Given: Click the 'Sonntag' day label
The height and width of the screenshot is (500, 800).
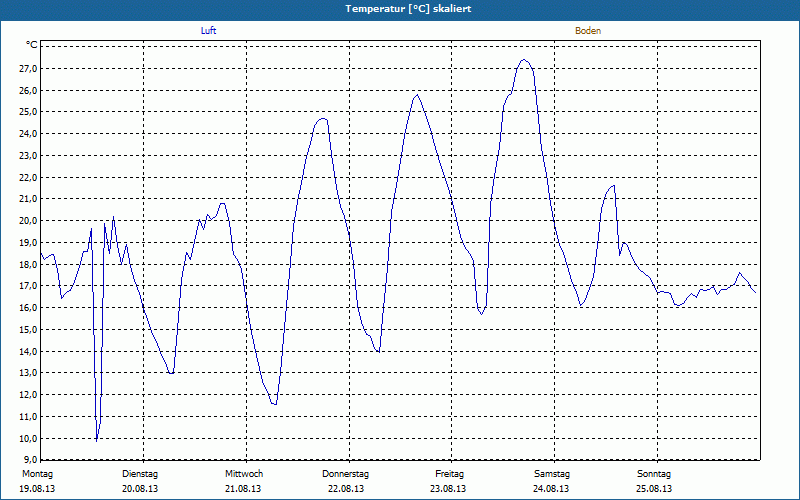Looking at the screenshot, I should [x=654, y=474].
